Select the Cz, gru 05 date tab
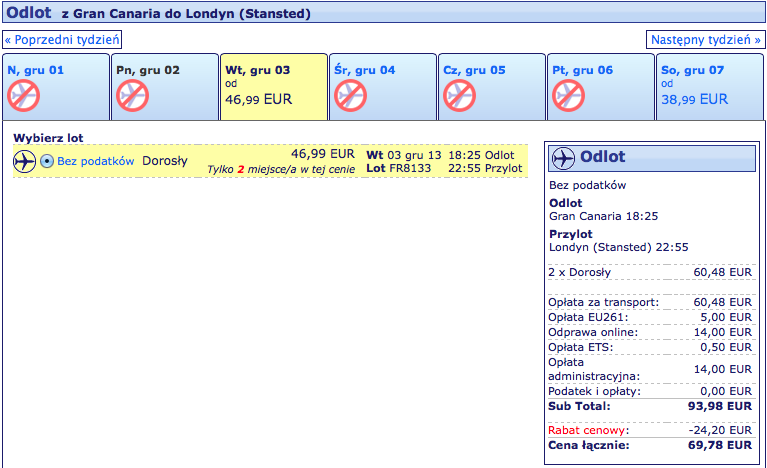 [492, 87]
